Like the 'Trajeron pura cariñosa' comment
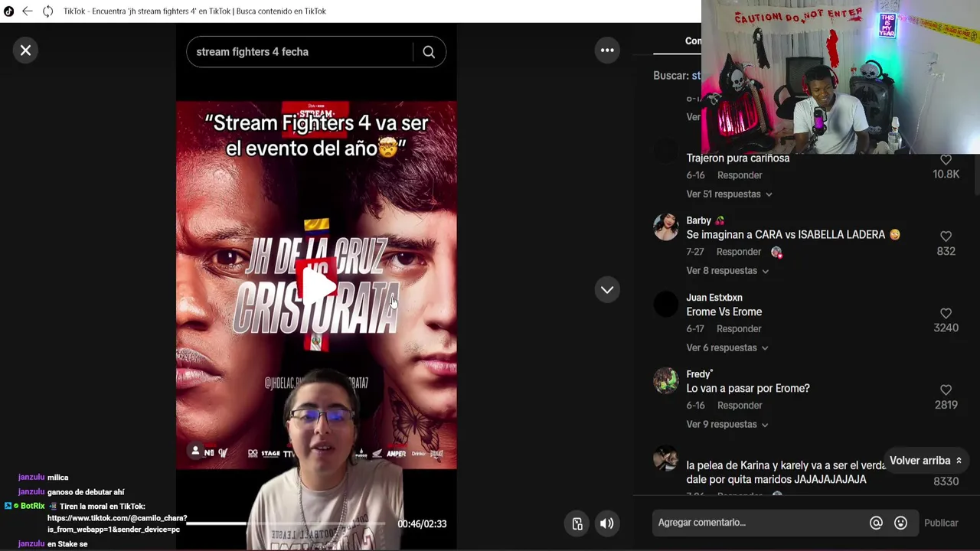Viewport: 980px width, 551px height. coord(946,160)
